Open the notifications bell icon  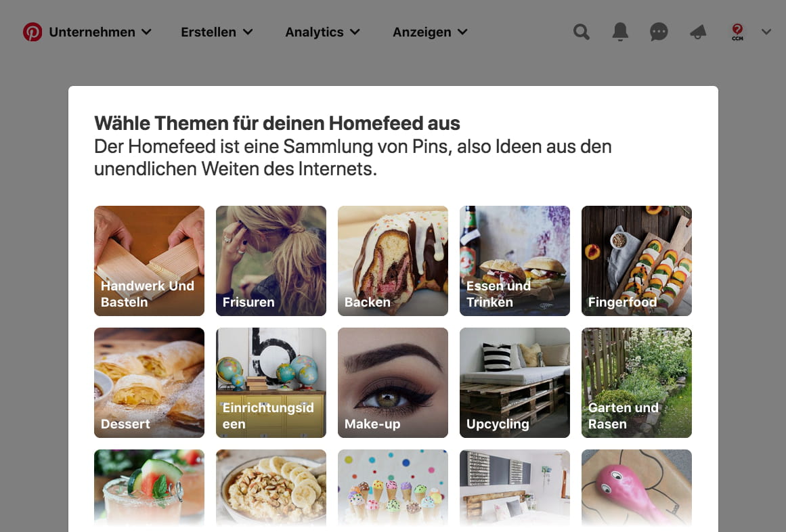[x=620, y=32]
